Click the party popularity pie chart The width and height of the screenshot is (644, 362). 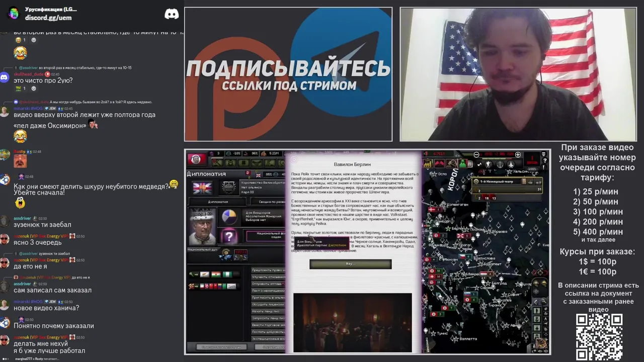click(x=229, y=217)
